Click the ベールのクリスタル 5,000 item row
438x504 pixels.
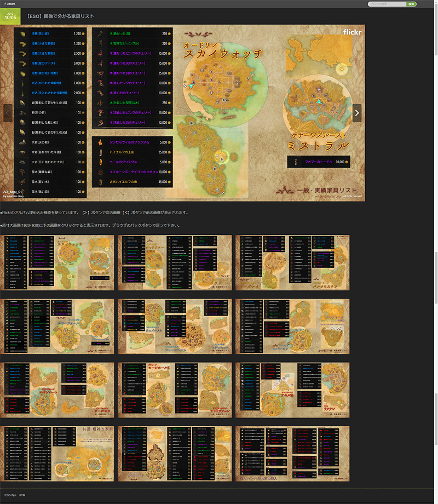[x=132, y=162]
